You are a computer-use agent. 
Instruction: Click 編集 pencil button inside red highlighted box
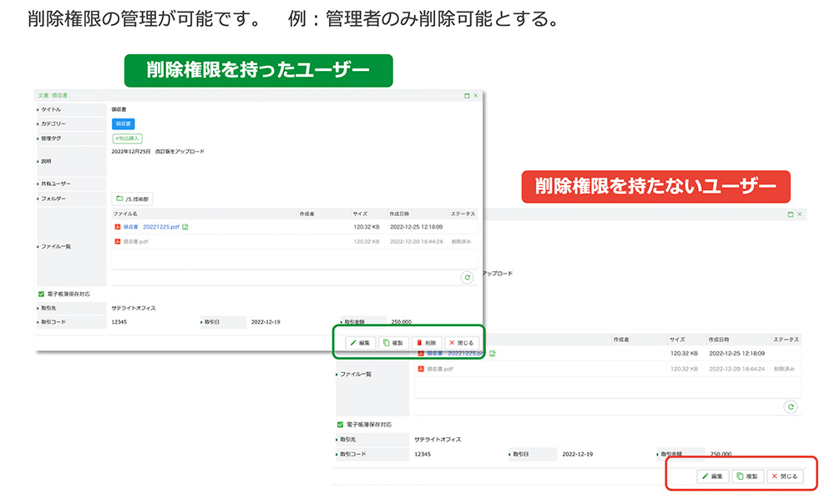713,476
